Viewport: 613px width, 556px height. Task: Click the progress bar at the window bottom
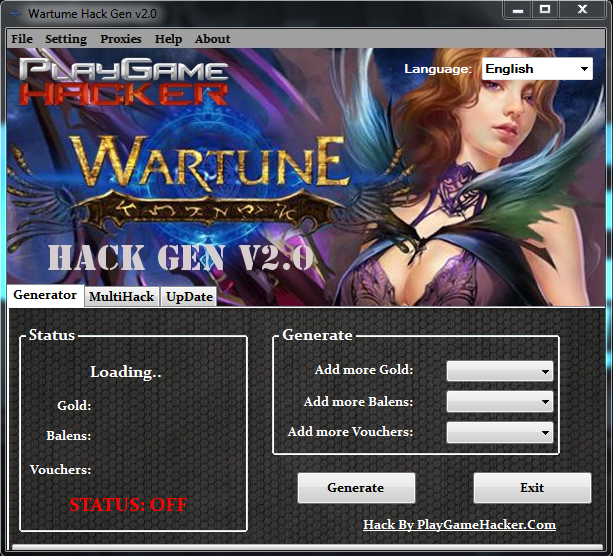click(307, 547)
